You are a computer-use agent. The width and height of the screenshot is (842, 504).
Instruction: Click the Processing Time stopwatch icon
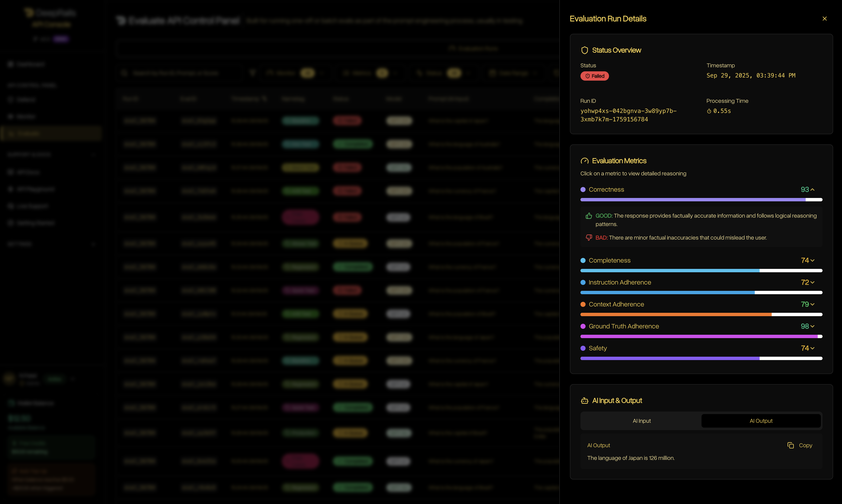coord(709,111)
